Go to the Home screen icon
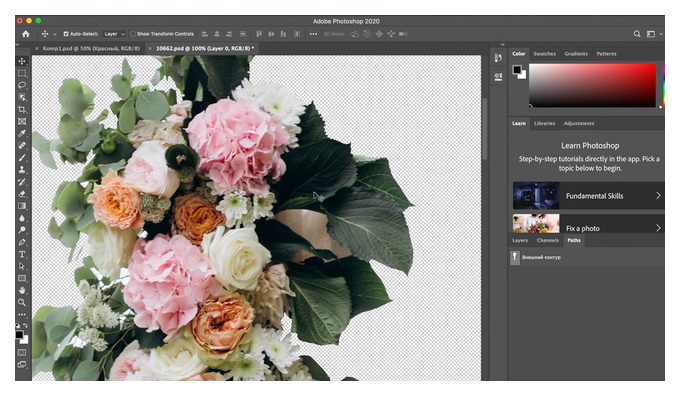 [26, 34]
